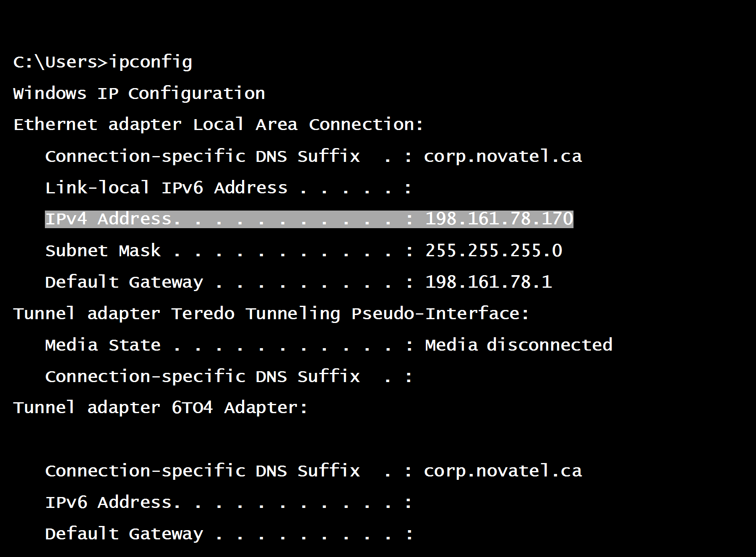Click the ipconfig command text
This screenshot has width=756, height=557.
[x=151, y=62]
